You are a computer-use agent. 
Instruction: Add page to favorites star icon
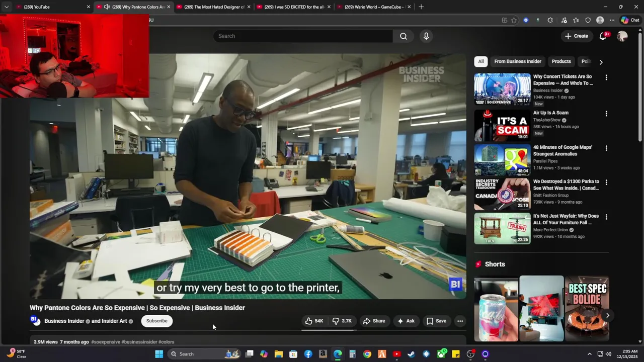[x=514, y=20]
